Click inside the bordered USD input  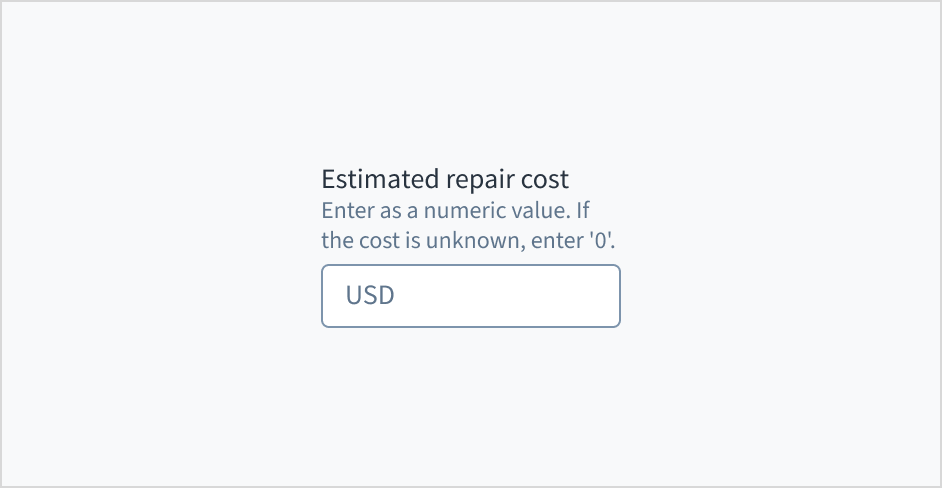pos(470,296)
